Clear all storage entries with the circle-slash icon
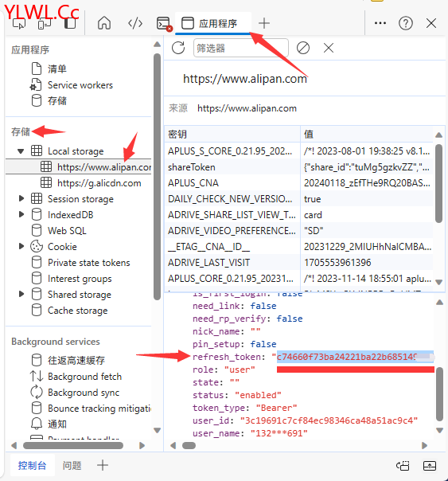448x481 pixels. pyautogui.click(x=303, y=48)
